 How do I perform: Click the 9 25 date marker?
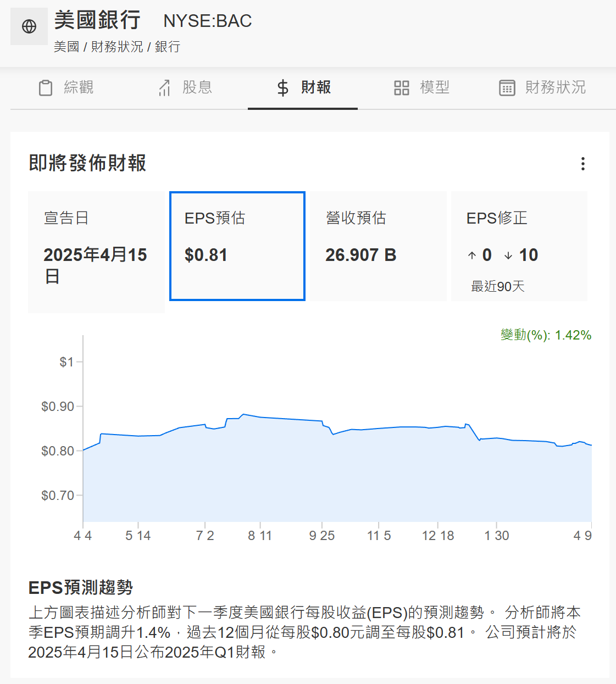click(322, 536)
